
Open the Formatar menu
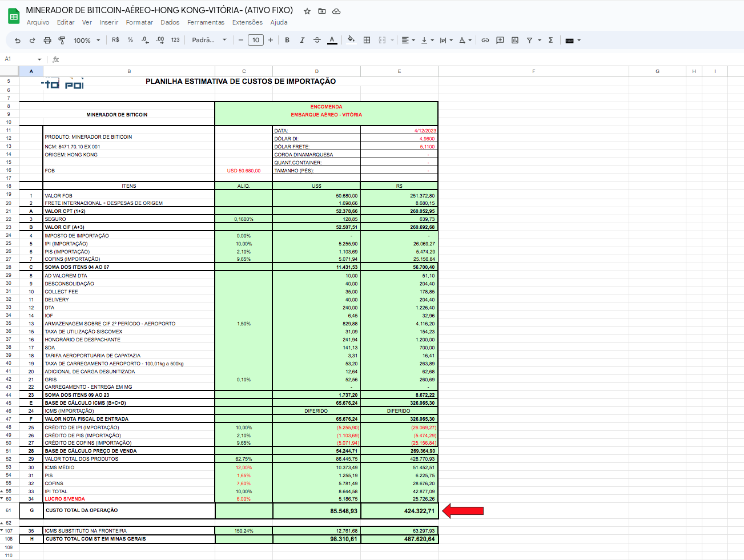pyautogui.click(x=139, y=22)
